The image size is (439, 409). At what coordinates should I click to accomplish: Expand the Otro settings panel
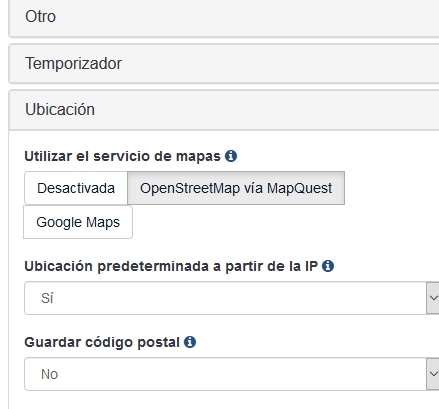click(x=224, y=17)
